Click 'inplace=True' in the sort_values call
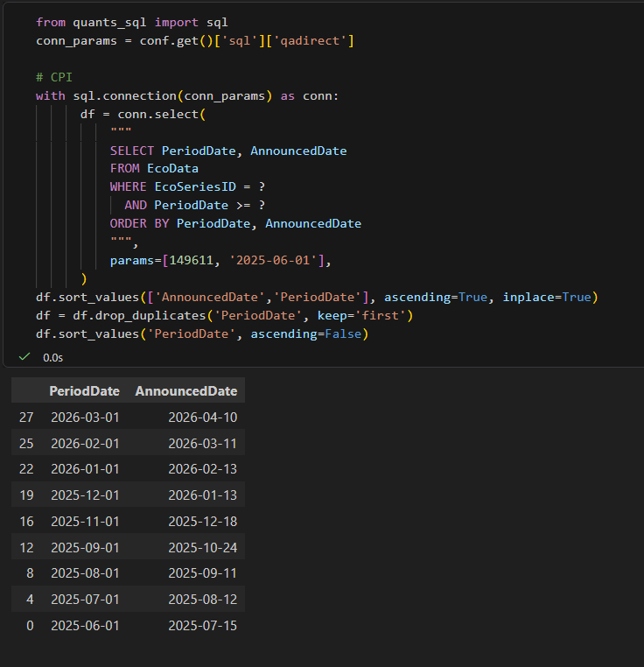This screenshot has width=644, height=667. [547, 297]
